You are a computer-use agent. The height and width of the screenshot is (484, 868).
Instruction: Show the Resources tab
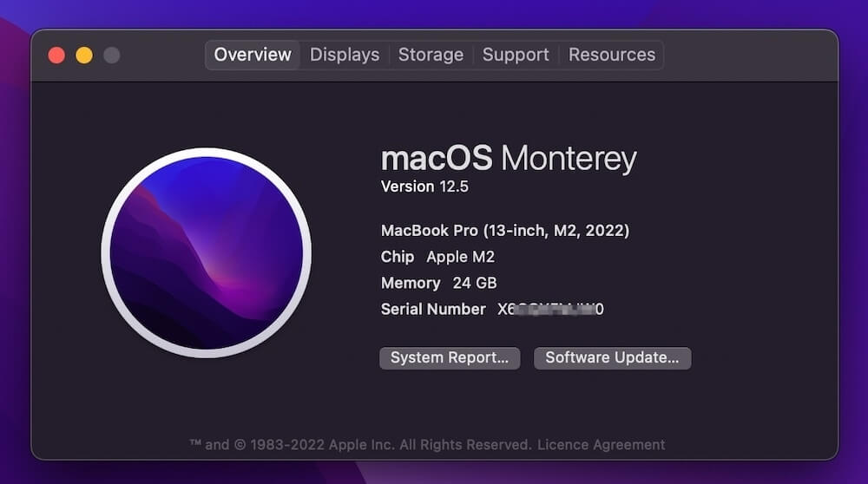tap(611, 55)
